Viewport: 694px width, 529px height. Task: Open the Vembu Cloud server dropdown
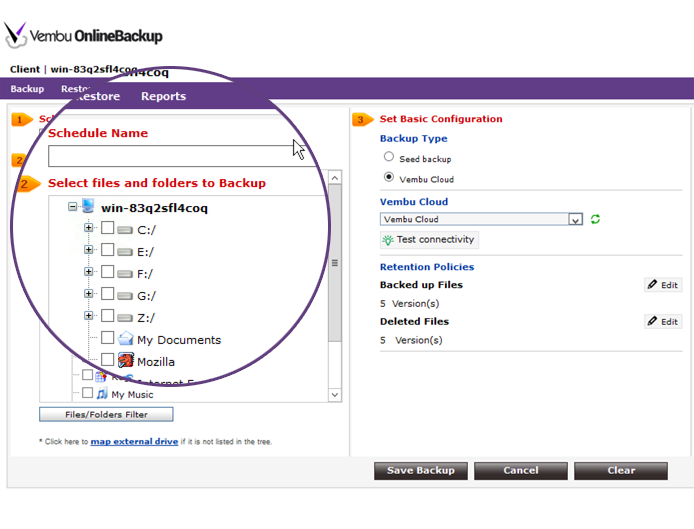tap(481, 219)
